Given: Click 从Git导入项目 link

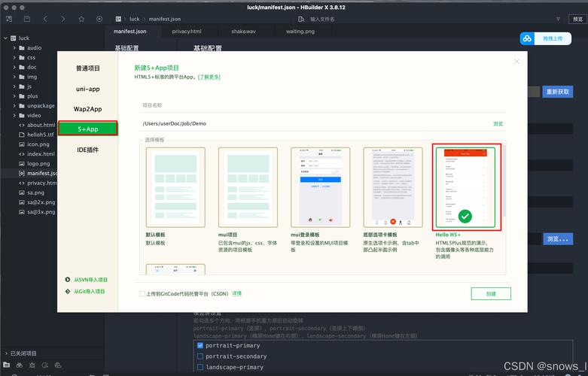Looking at the screenshot, I should (90, 291).
